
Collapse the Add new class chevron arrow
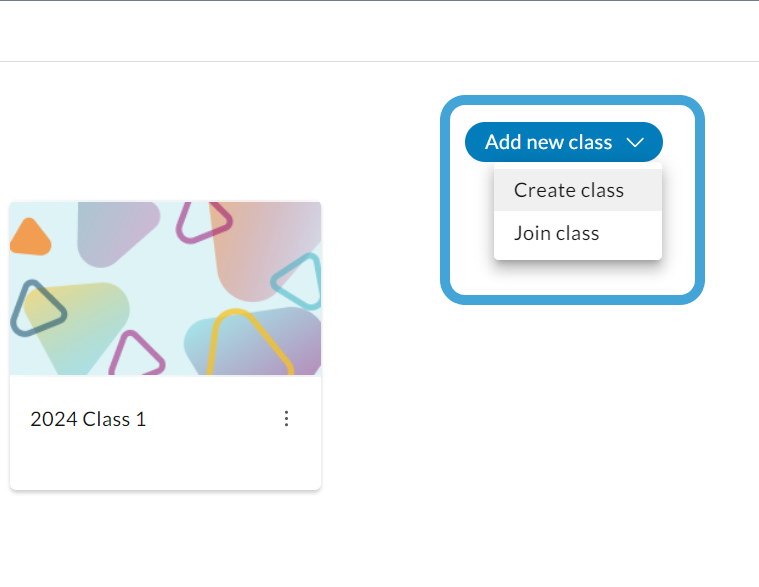(x=635, y=142)
